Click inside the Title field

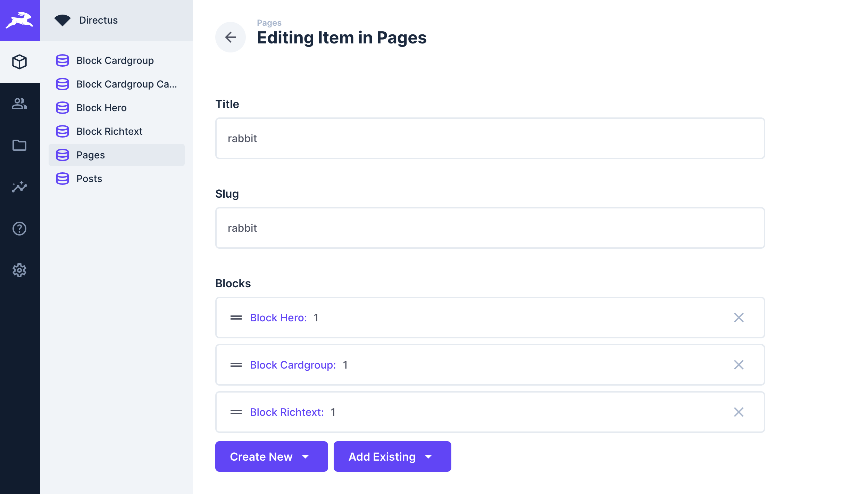tap(490, 138)
